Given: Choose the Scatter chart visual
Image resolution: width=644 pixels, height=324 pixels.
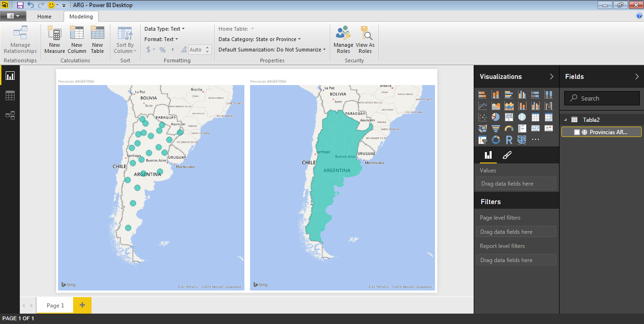Looking at the screenshot, I should (482, 117).
